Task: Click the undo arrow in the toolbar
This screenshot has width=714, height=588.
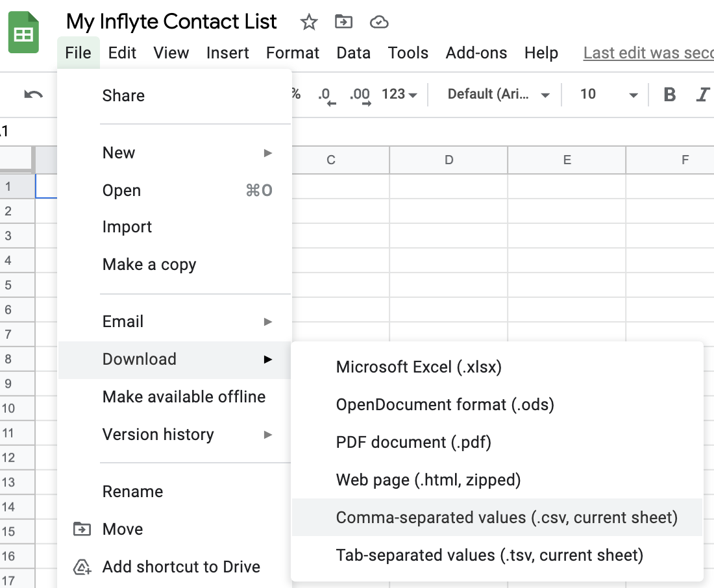Action: point(33,95)
